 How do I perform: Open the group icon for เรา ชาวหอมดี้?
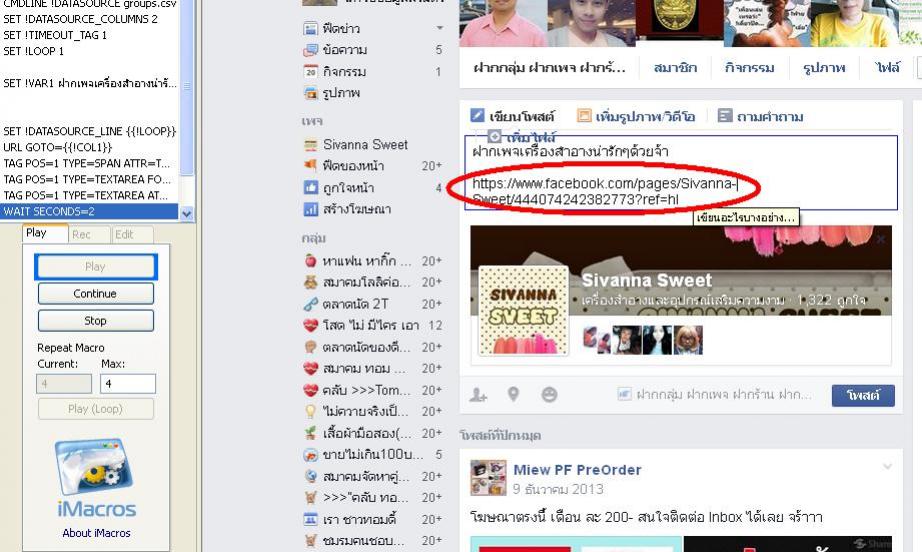tap(310, 519)
